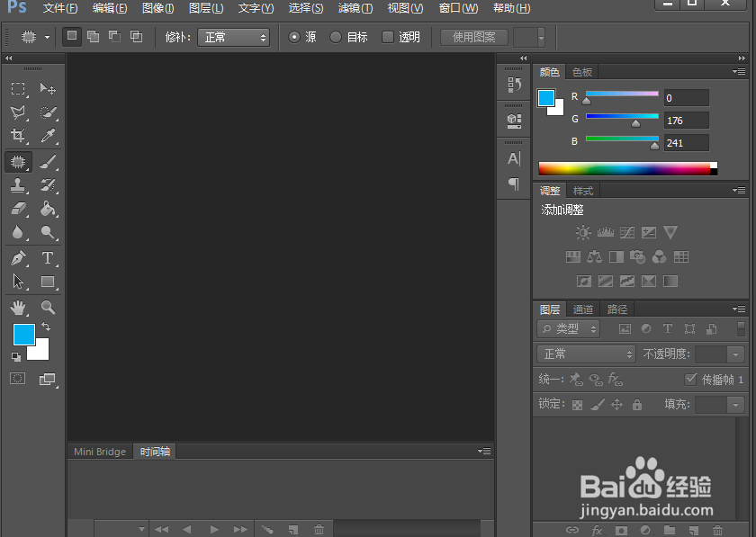
Task: Toggle the 传播帧 1 checkbox
Action: 690,380
